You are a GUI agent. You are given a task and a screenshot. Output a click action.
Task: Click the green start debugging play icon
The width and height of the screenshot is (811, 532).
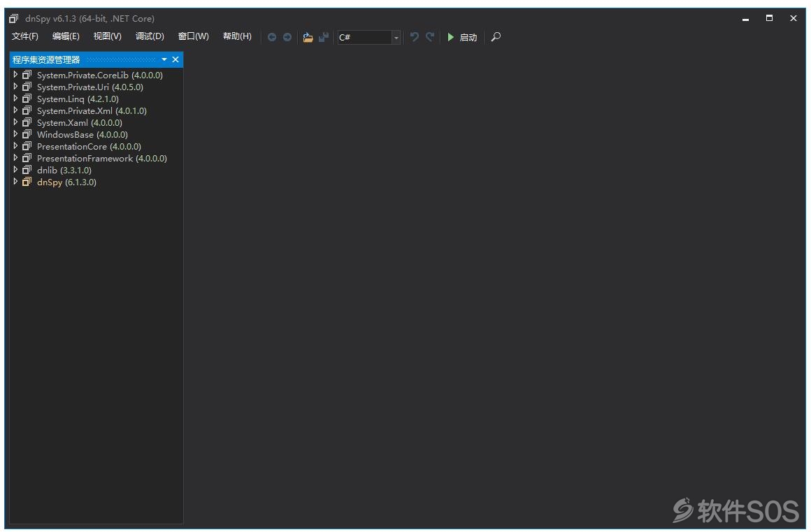tap(450, 37)
